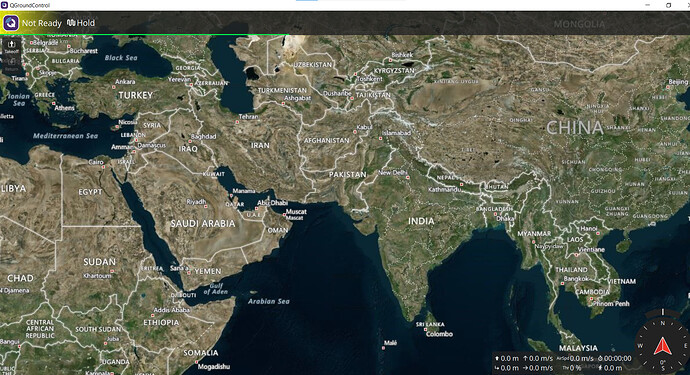Click the Takeoff action tool
Screen dimensions: 690x375
pos(11,46)
